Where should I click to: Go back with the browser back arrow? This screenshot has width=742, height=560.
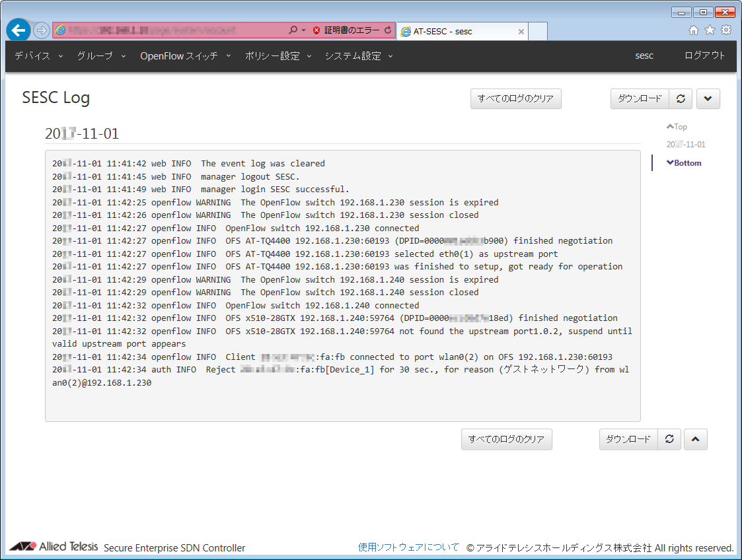click(19, 31)
